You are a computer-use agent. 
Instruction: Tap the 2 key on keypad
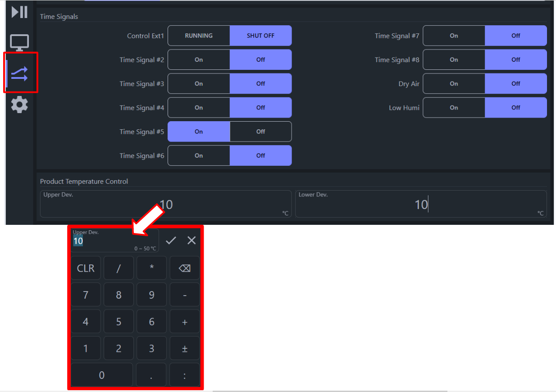click(x=118, y=348)
